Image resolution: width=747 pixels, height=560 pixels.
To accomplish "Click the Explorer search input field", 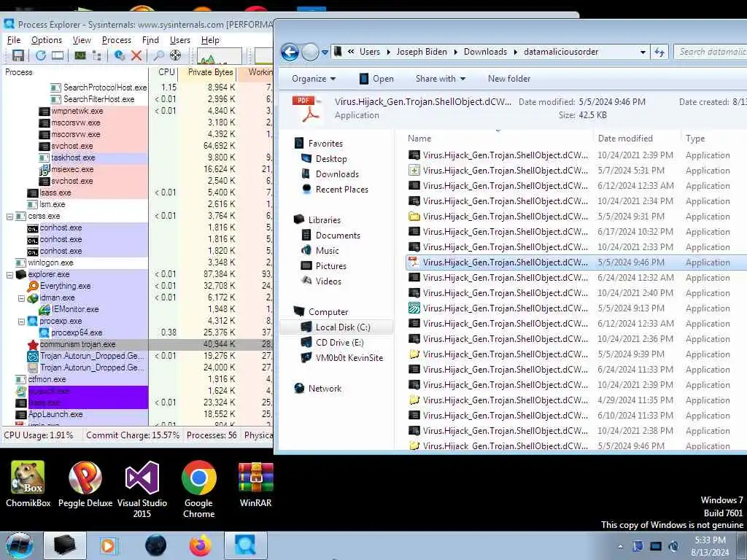I will point(711,52).
